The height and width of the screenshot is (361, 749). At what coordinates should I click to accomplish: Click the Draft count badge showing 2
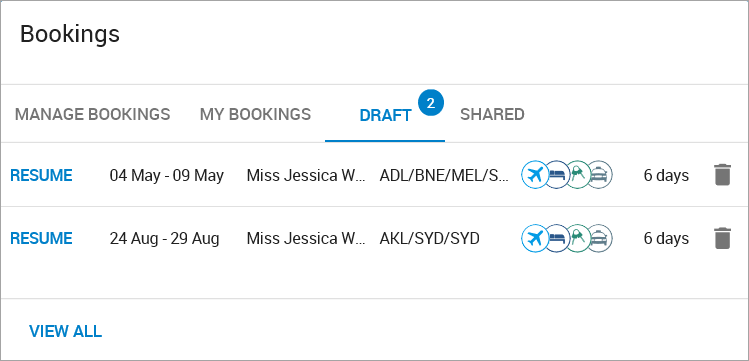(x=431, y=103)
